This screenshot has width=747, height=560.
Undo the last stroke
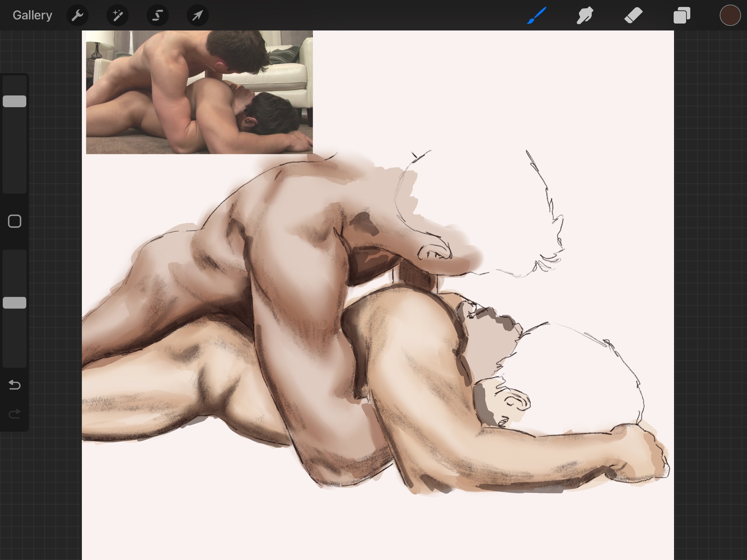pyautogui.click(x=15, y=385)
